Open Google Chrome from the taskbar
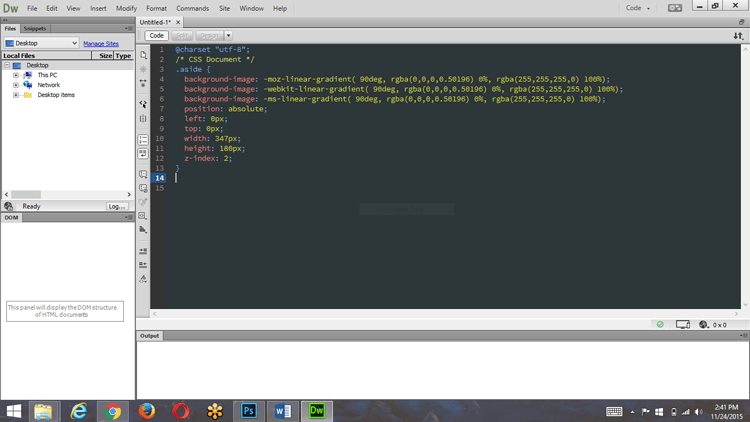The width and height of the screenshot is (750, 422). click(x=113, y=411)
